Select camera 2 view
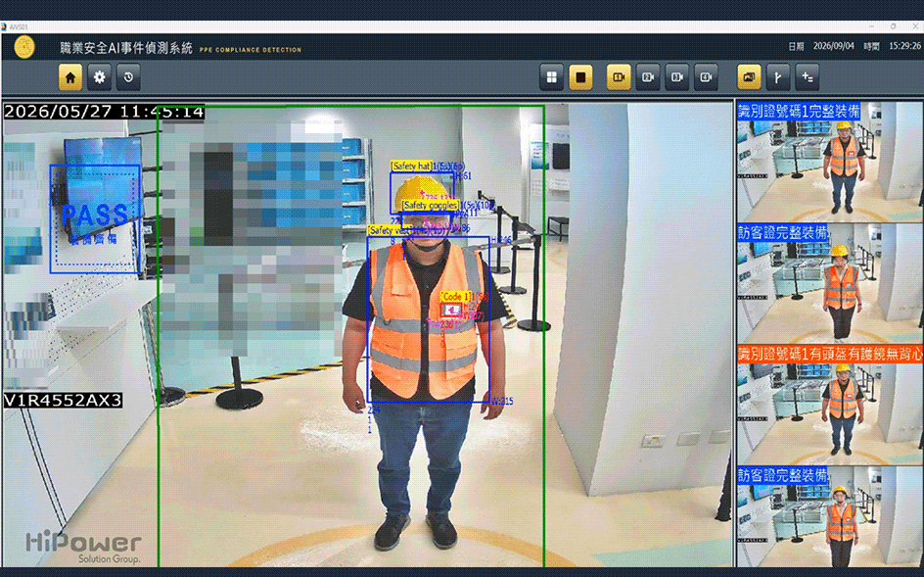The width and height of the screenshot is (924, 577). point(648,77)
